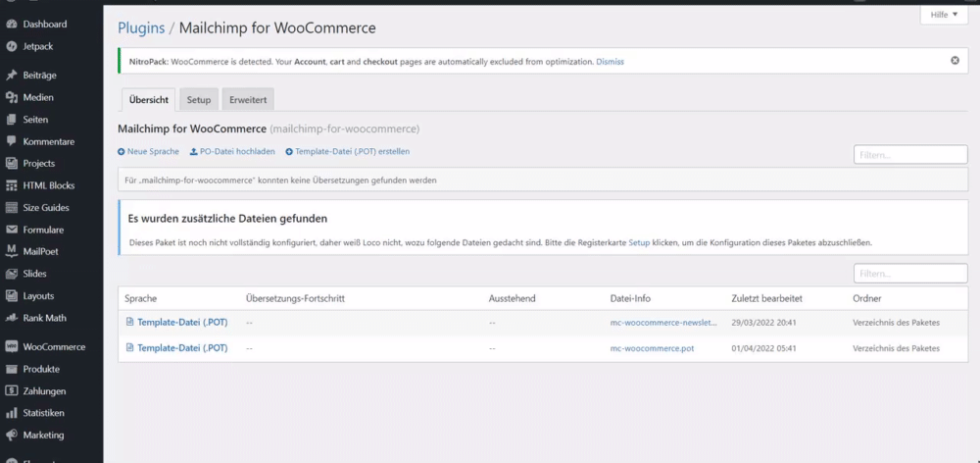980x463 pixels.
Task: Click Dismiss link in NitroPack notice
Action: (x=610, y=62)
